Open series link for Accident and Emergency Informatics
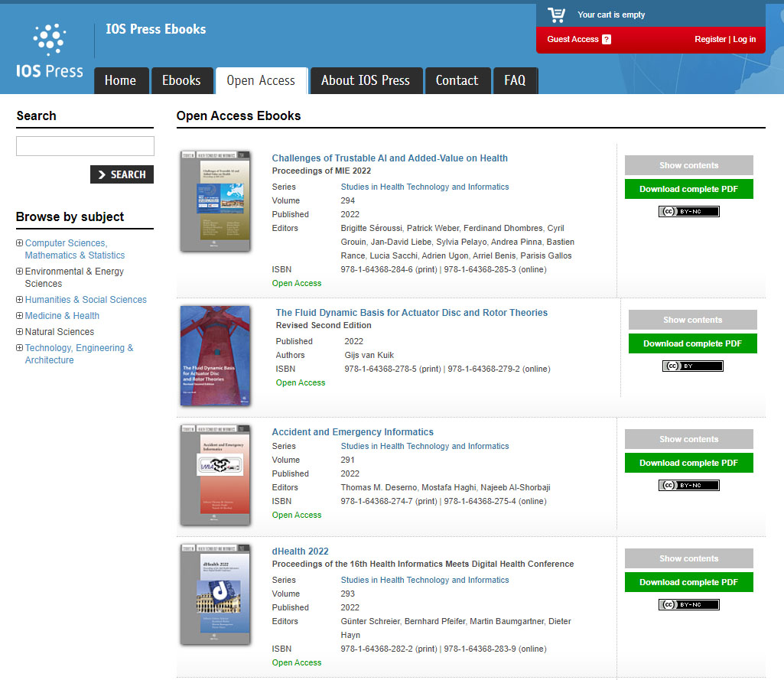784x680 pixels. click(425, 446)
